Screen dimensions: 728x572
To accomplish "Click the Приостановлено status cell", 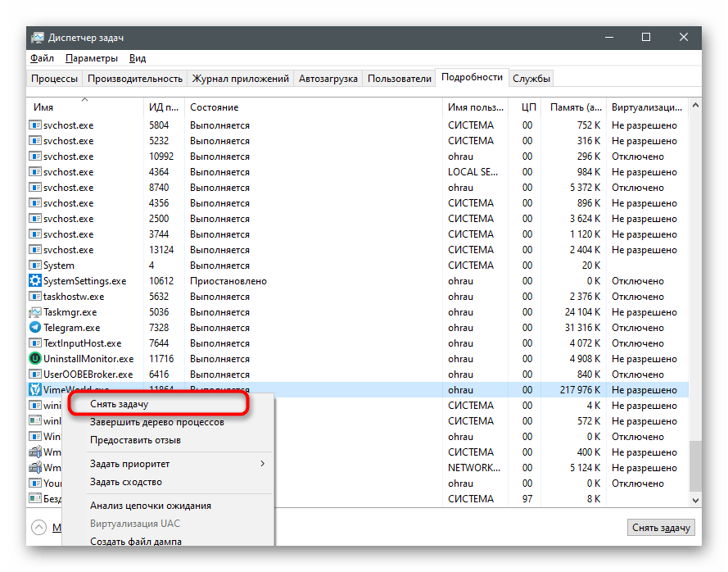I will pyautogui.click(x=228, y=281).
